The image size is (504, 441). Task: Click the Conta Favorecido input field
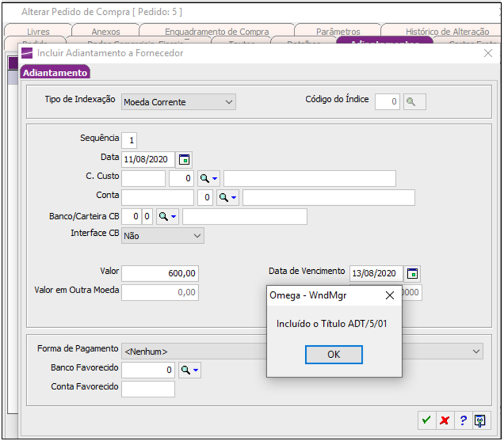tap(148, 389)
